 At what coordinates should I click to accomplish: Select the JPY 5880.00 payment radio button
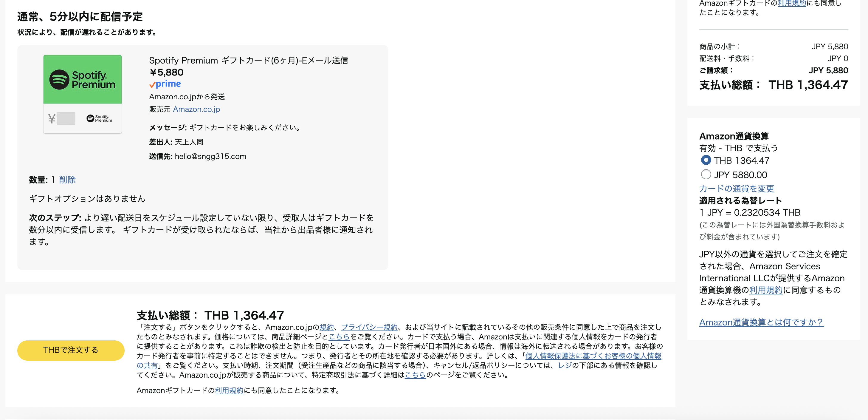coord(706,174)
